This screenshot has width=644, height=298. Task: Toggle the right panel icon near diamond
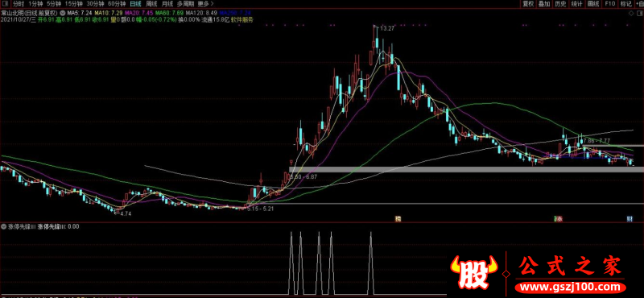click(x=639, y=13)
